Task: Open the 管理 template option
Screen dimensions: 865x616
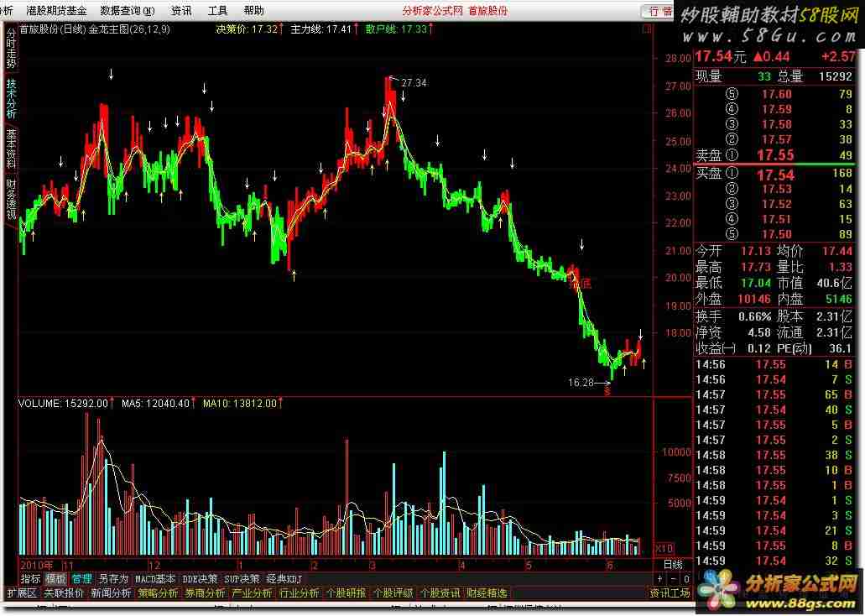Action: [81, 578]
